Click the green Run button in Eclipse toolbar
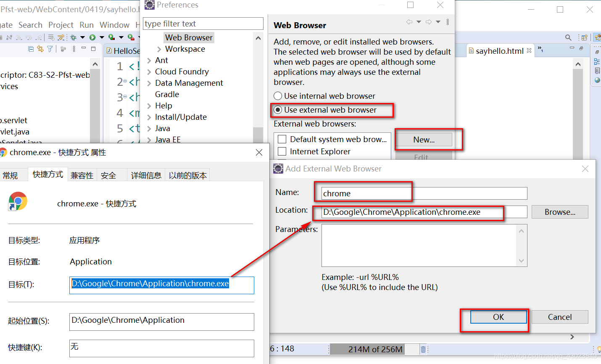Viewport: 601px width, 364px height. click(92, 37)
